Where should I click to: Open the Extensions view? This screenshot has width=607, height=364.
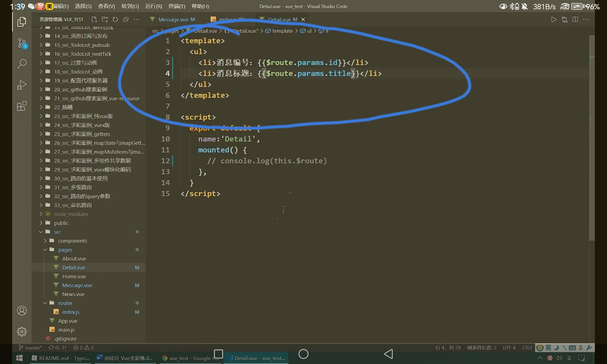click(x=22, y=106)
